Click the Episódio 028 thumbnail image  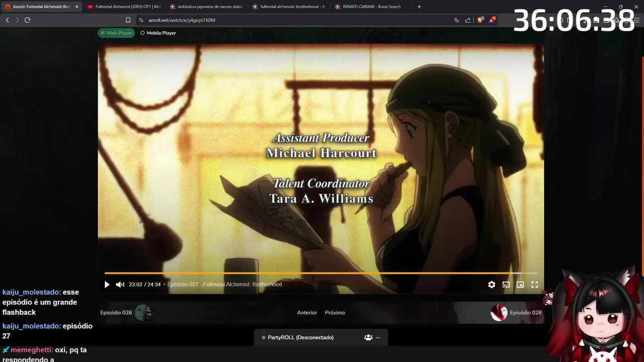click(499, 313)
